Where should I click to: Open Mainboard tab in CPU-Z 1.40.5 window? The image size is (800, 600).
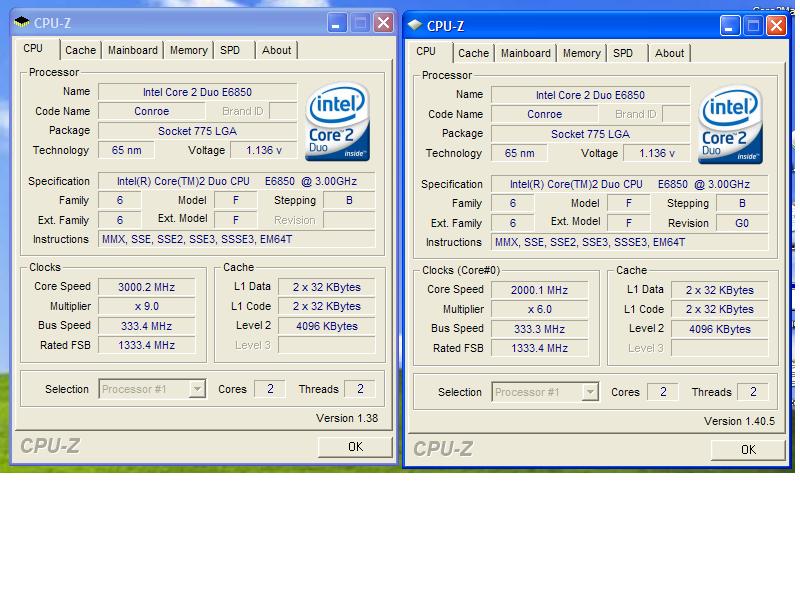tap(526, 53)
